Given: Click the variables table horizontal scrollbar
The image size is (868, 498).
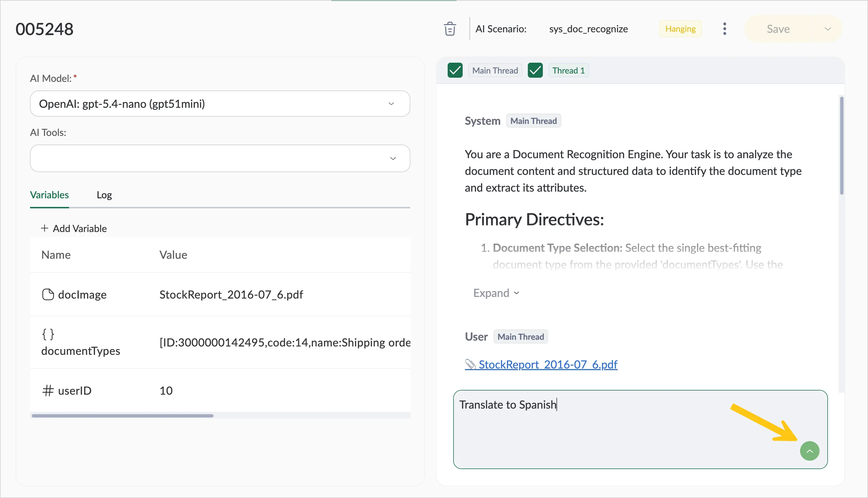Looking at the screenshot, I should point(122,416).
